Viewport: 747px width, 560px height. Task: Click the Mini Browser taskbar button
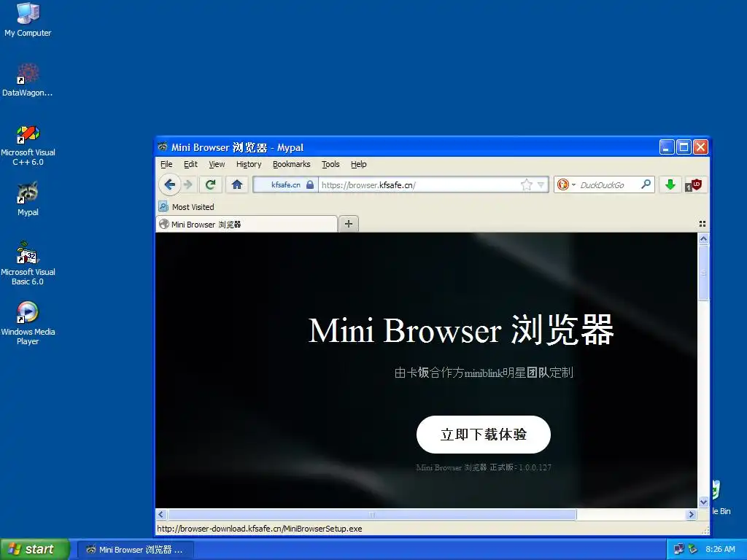[x=135, y=550]
